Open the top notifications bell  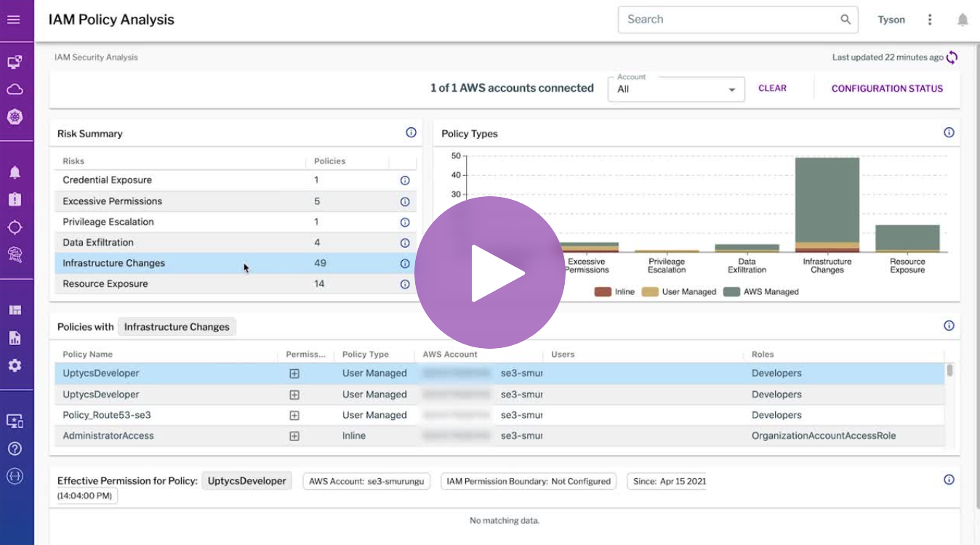coord(963,20)
